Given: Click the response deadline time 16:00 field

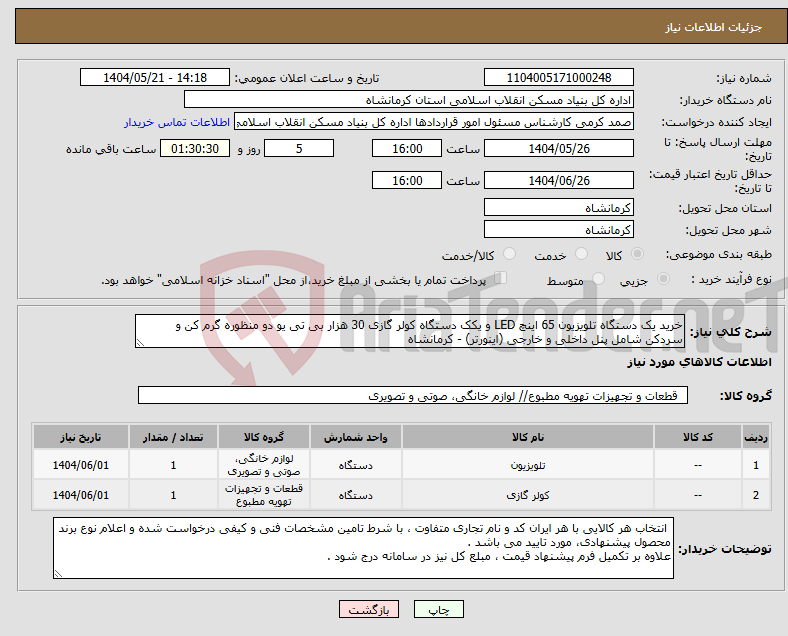Looking at the screenshot, I should tap(407, 149).
